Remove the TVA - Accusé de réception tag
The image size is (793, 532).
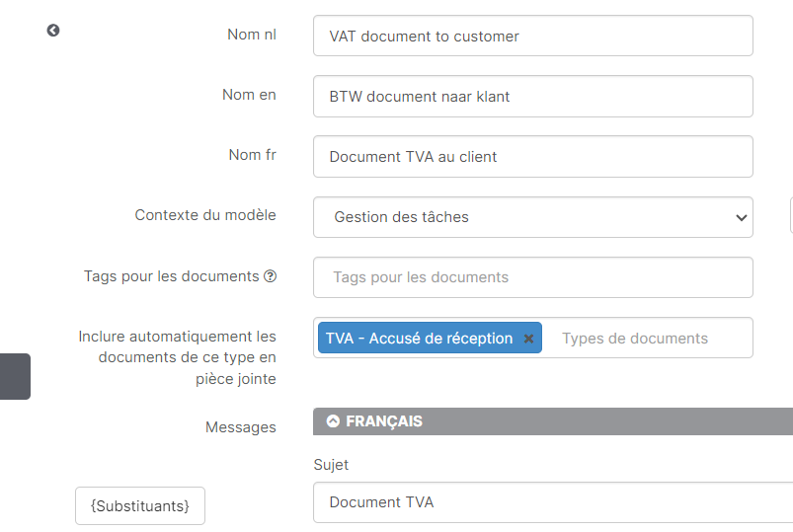coord(528,339)
